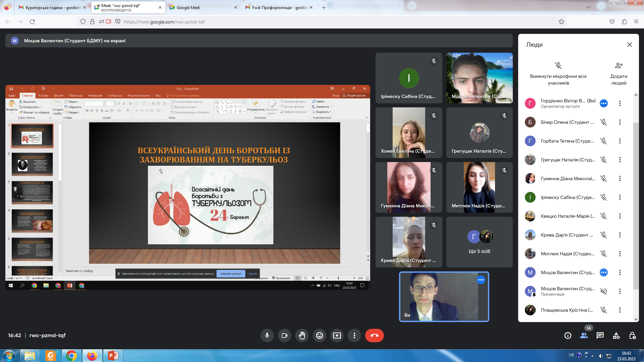Open Дизайн tab in shared PowerPoint
Viewport: 644px width, 362px height.
(x=59, y=96)
